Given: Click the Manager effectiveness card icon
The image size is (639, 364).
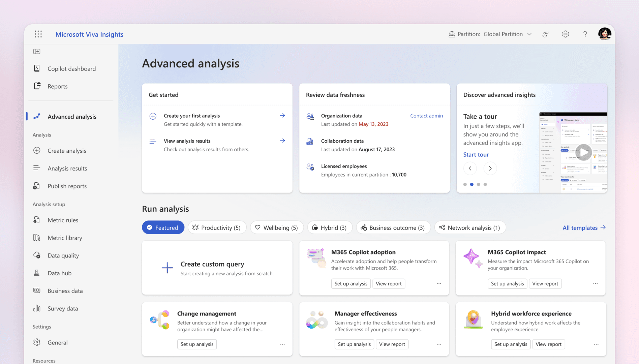Looking at the screenshot, I should [317, 320].
